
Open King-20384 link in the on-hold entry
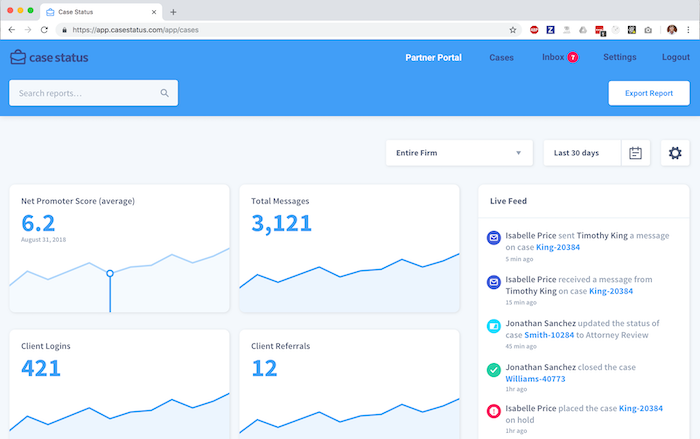click(641, 408)
